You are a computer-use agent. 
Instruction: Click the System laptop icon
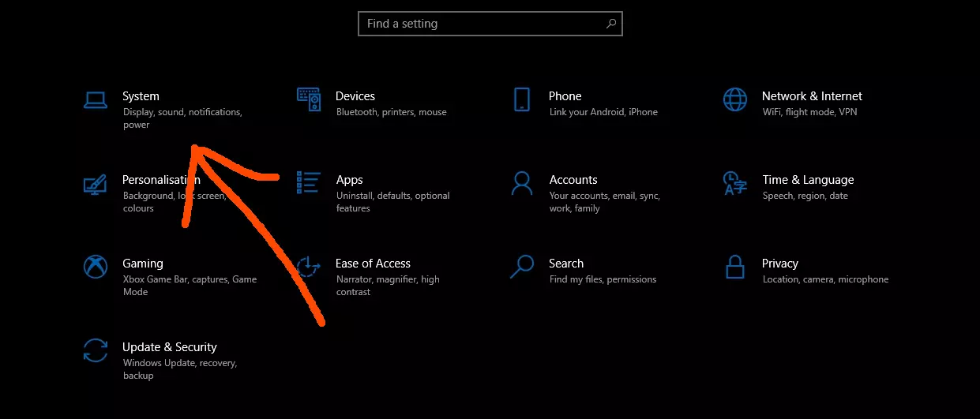pos(95,100)
